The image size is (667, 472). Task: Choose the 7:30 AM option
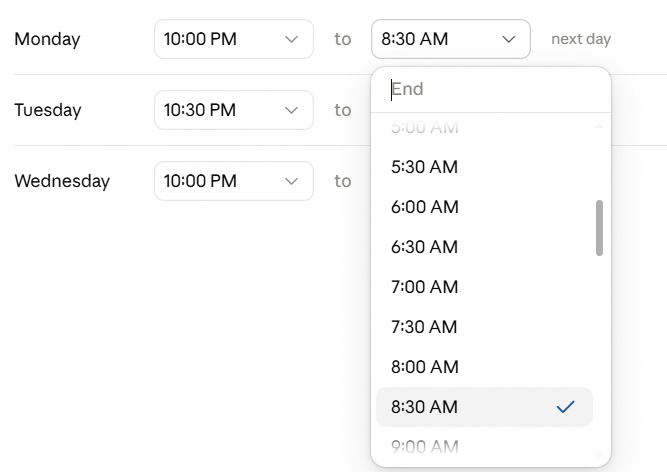485,327
